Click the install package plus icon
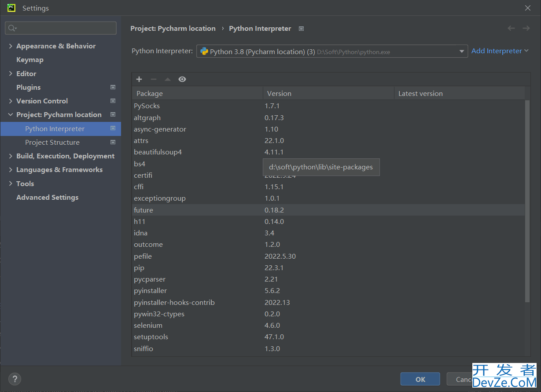The height and width of the screenshot is (392, 541). 139,79
